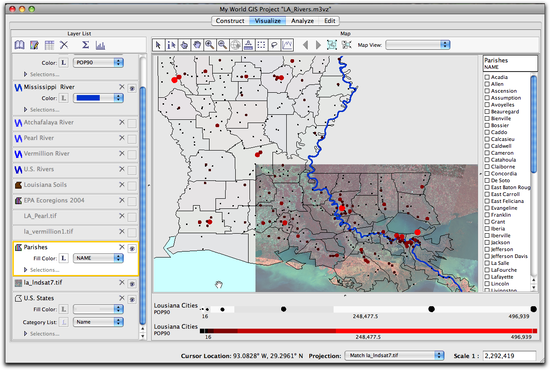The width and height of the screenshot is (550, 370).
Task: Open the Map View dropdown
Action: pyautogui.click(x=418, y=45)
